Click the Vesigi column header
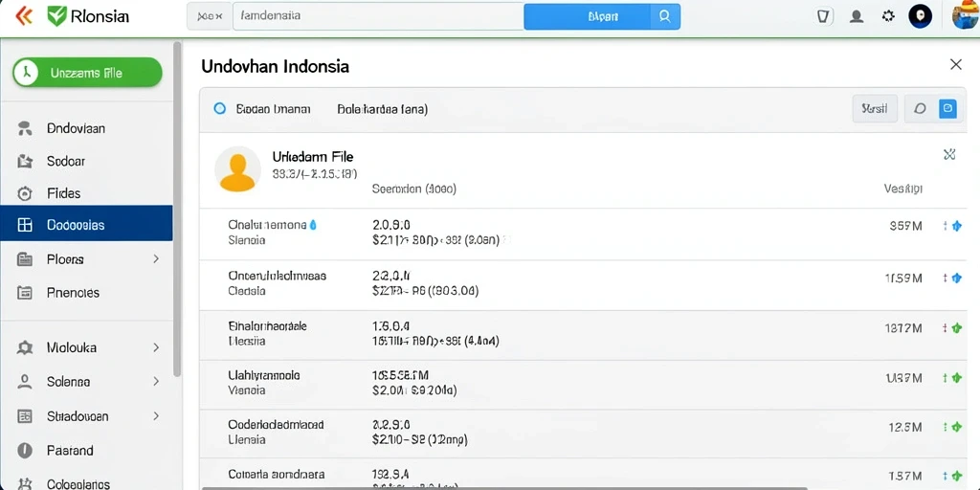 click(903, 189)
